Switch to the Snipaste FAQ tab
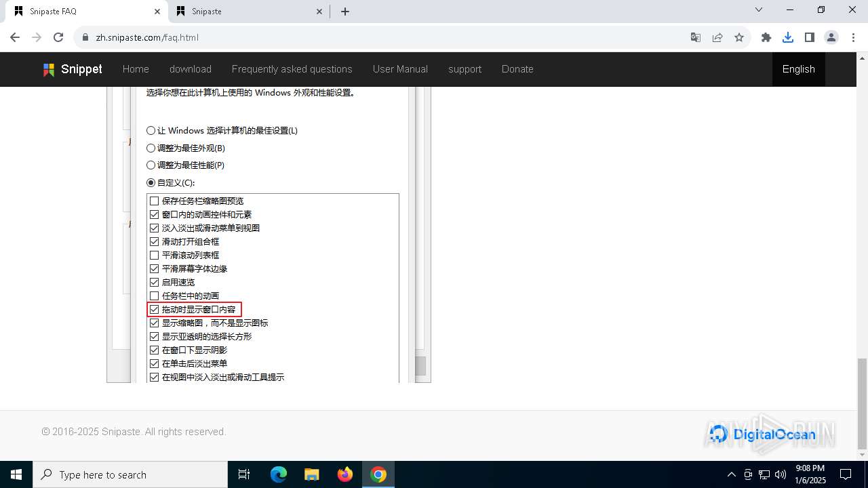The width and height of the screenshot is (868, 488). coord(87,12)
